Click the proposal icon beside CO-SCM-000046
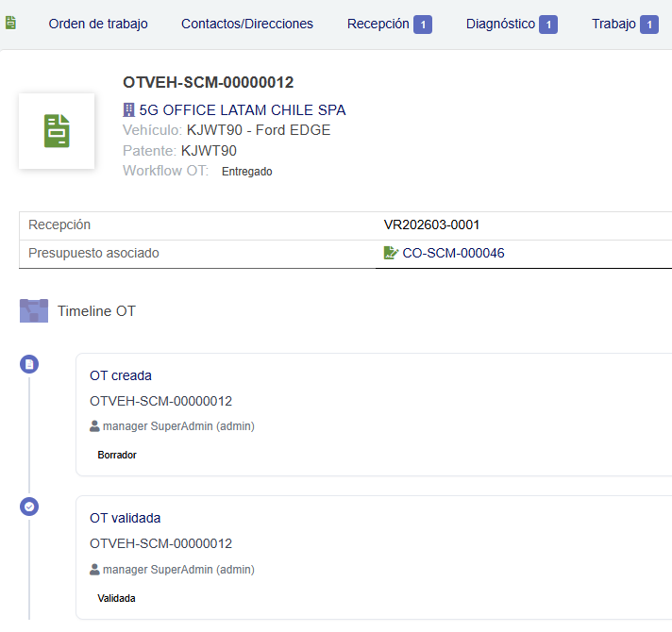The width and height of the screenshot is (672, 632). coord(391,253)
